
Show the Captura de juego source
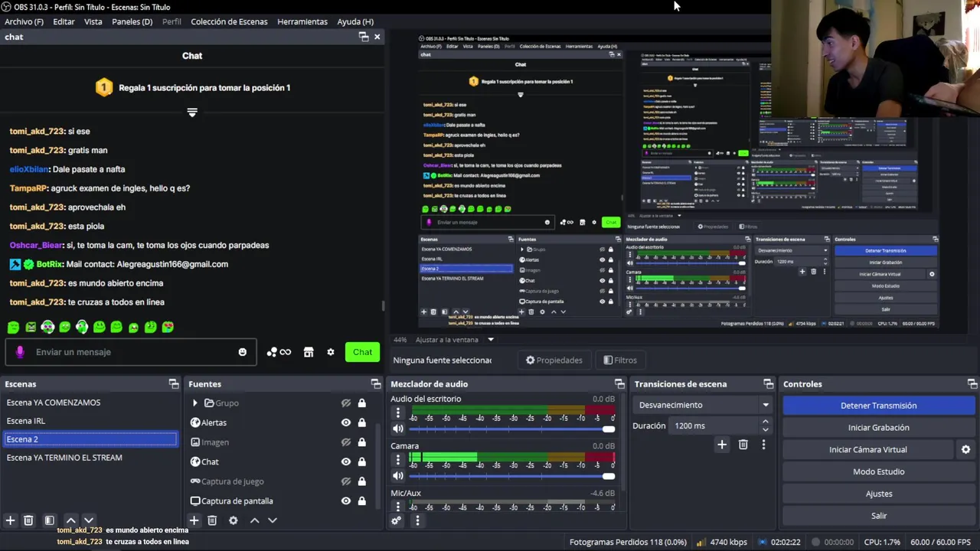coord(346,481)
